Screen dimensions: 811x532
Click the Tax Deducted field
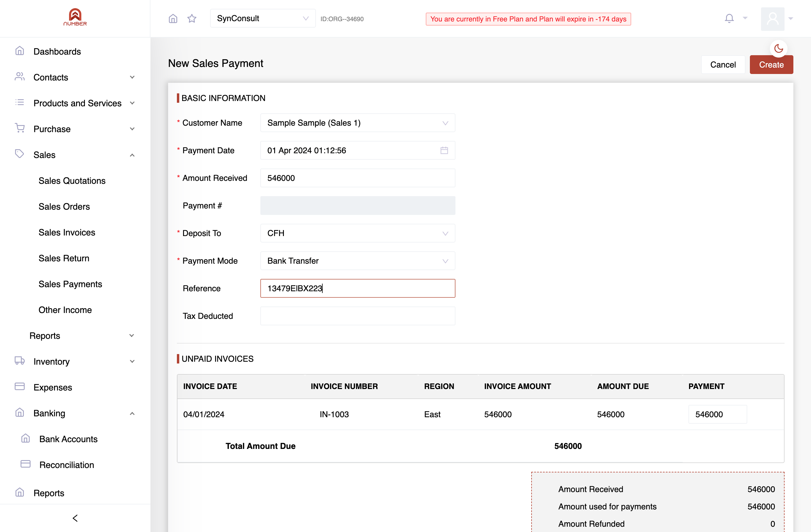(357, 316)
